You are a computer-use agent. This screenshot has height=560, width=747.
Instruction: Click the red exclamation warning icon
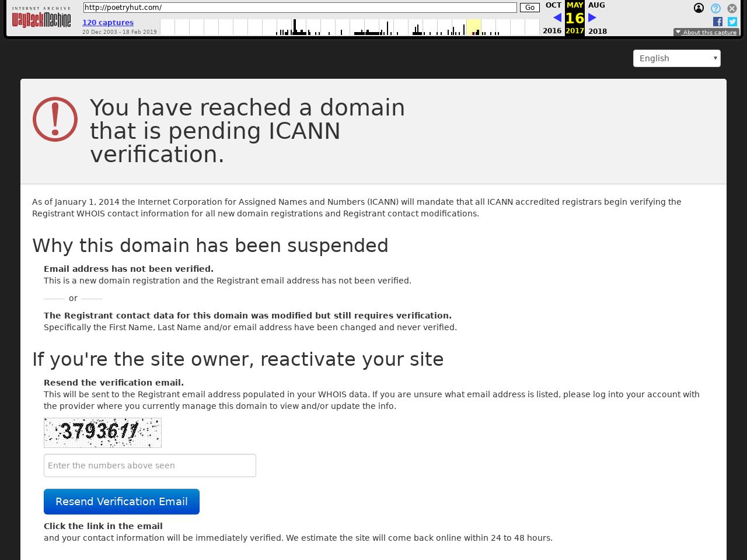coord(55,119)
